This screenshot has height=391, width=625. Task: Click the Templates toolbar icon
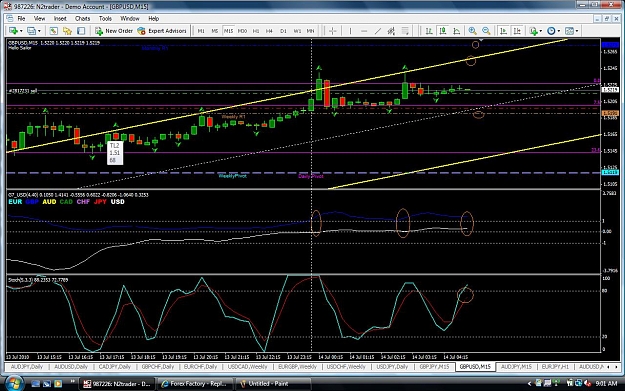tap(570, 31)
